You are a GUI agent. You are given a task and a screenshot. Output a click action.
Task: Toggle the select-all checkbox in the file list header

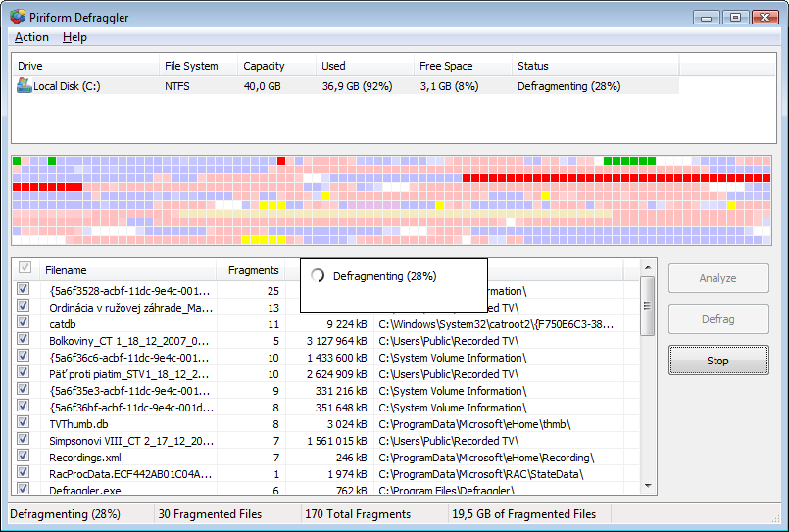25,267
